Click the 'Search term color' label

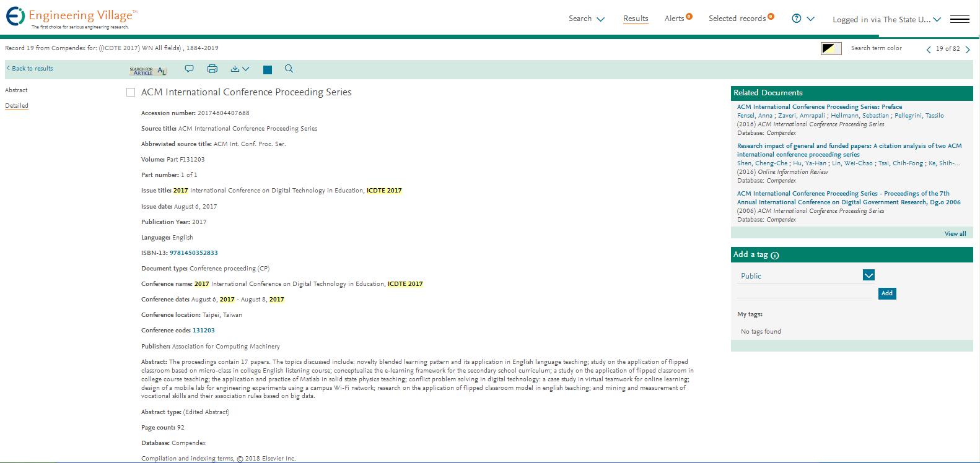pyautogui.click(x=877, y=48)
